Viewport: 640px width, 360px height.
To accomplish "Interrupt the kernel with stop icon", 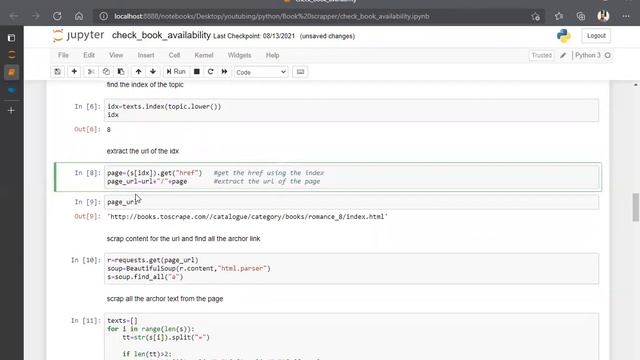I will click(197, 72).
